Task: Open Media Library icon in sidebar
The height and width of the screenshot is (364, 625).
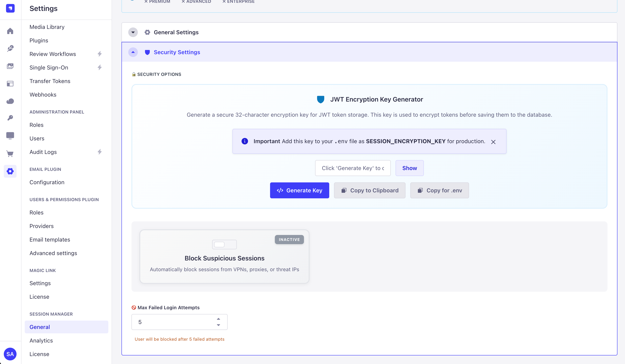Action: pyautogui.click(x=10, y=66)
